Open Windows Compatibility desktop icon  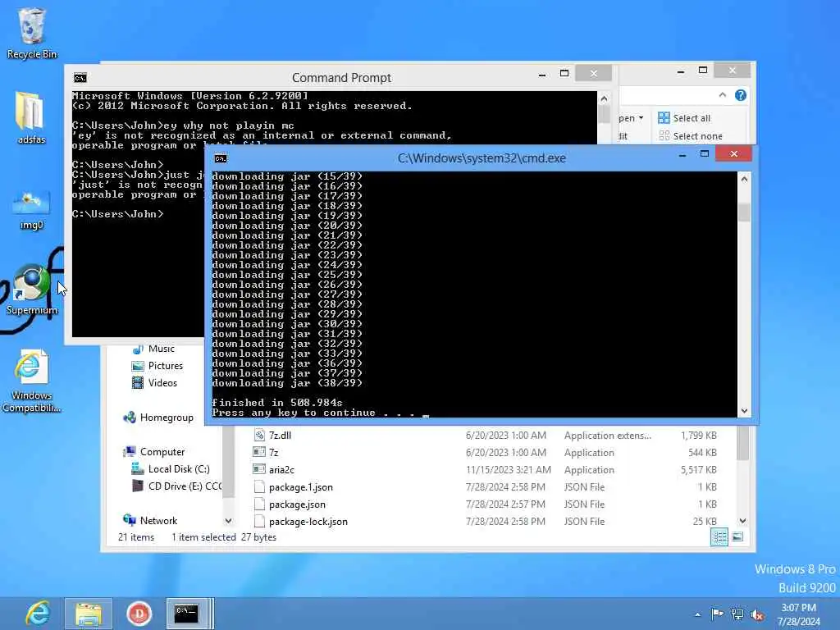point(32,381)
